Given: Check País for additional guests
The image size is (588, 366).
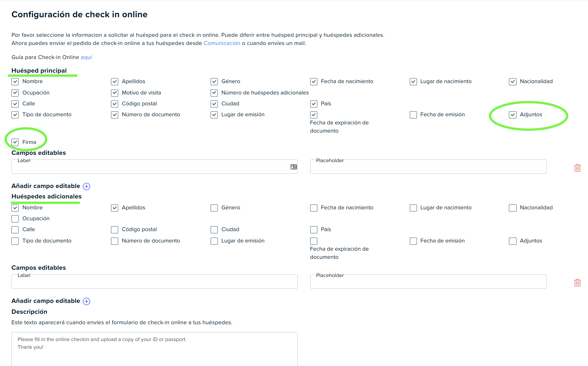Looking at the screenshot, I should pos(314,230).
